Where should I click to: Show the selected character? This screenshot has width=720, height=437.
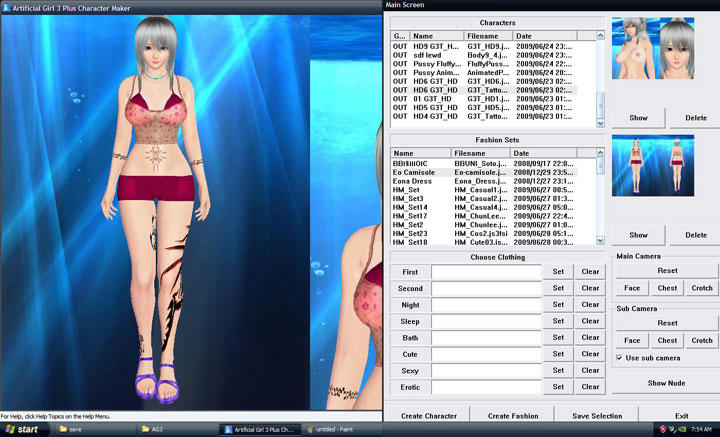pos(638,118)
